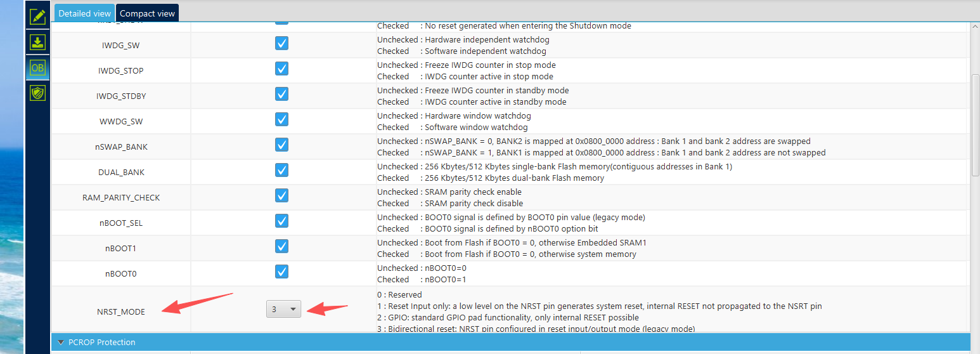Screen dimensions: 980x354
Task: Toggle the IWDG_STDBY checkbox
Action: (282, 94)
